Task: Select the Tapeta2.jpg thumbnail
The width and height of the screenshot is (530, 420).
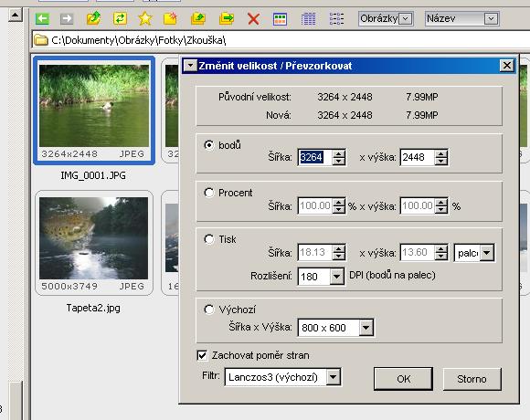Action: [x=94, y=243]
